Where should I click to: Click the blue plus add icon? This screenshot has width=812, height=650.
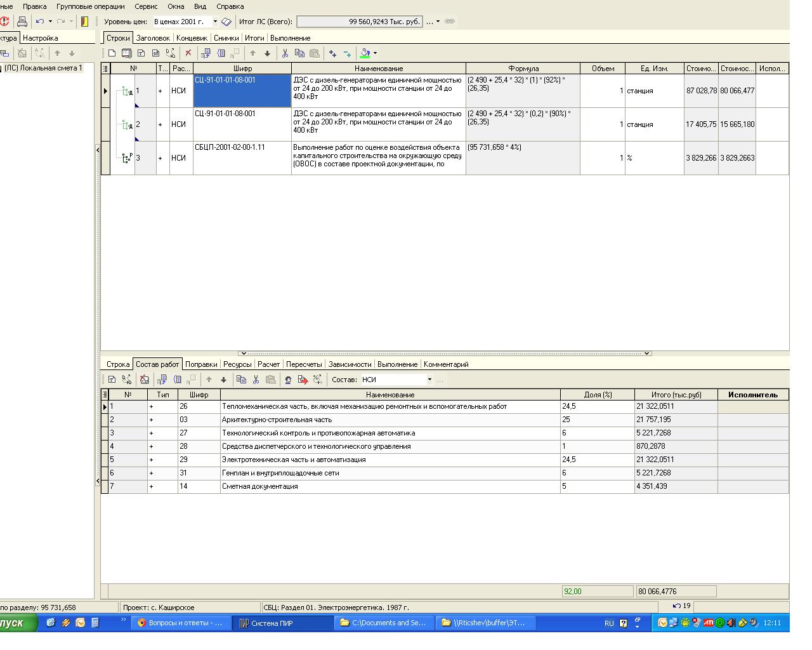pos(332,53)
